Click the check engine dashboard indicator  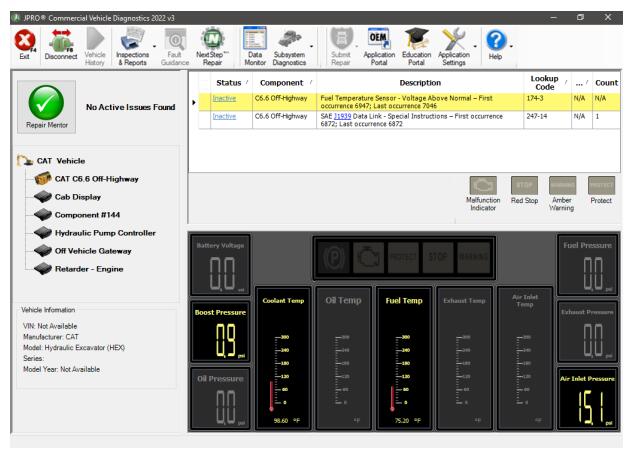click(368, 257)
